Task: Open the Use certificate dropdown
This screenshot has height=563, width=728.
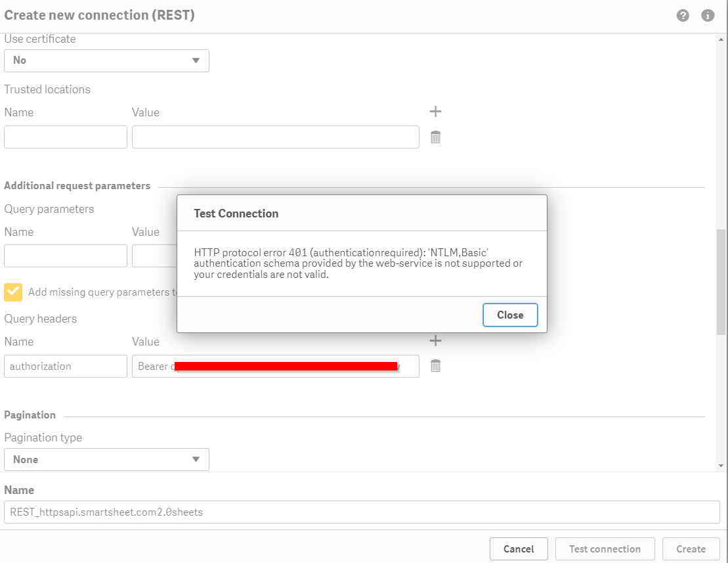Action: point(106,60)
